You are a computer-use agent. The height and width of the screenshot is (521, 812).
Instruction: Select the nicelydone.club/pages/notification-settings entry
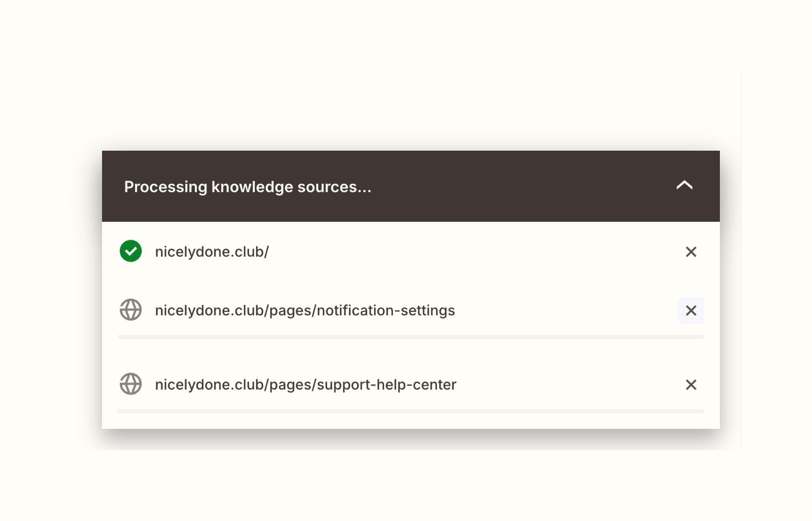point(304,311)
